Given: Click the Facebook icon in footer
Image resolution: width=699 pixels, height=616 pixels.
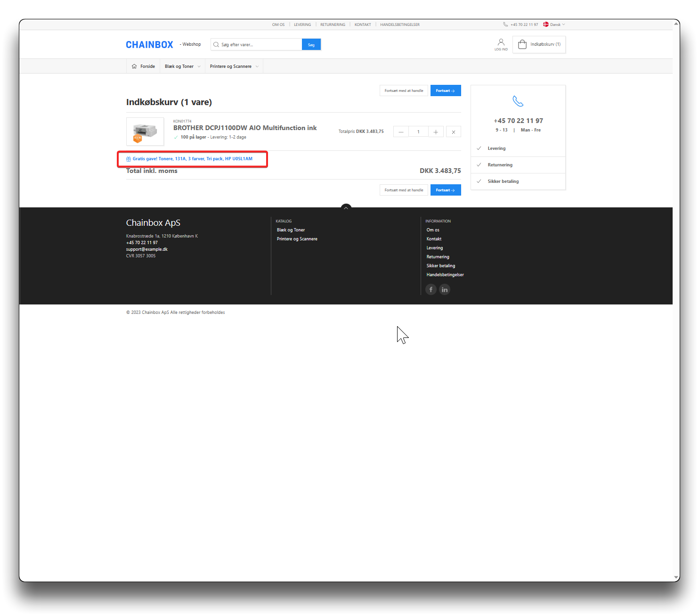Looking at the screenshot, I should point(431,289).
